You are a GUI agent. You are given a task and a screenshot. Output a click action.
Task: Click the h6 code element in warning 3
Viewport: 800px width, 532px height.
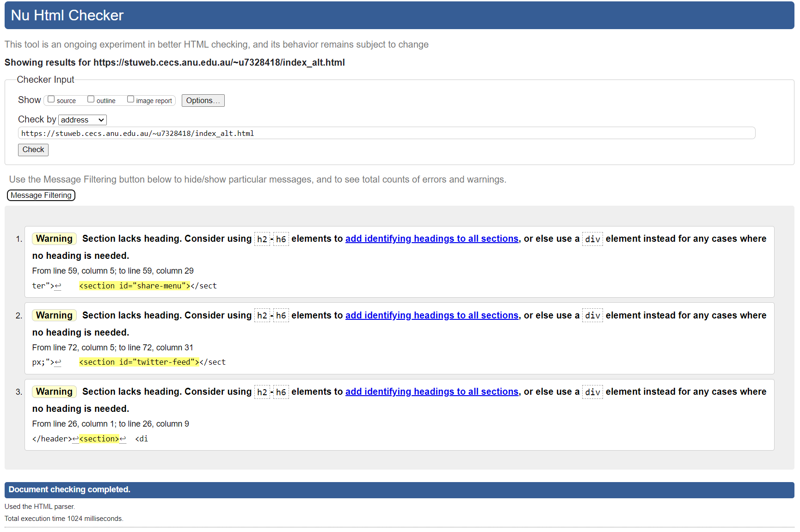[x=281, y=392]
